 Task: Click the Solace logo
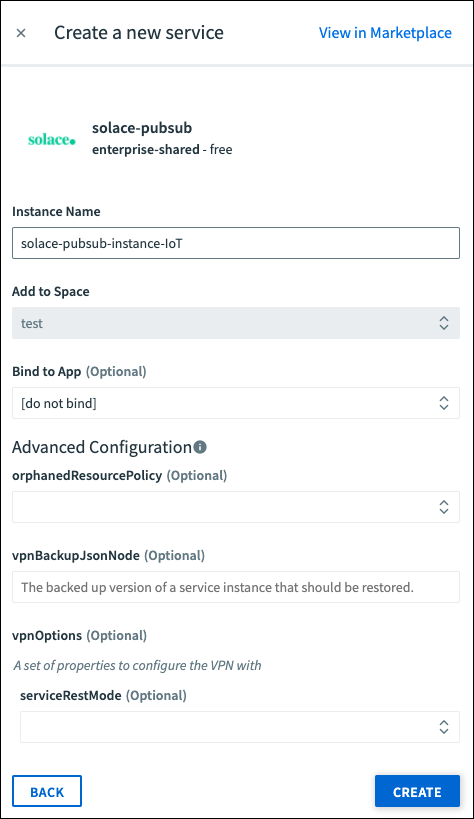[x=52, y=139]
